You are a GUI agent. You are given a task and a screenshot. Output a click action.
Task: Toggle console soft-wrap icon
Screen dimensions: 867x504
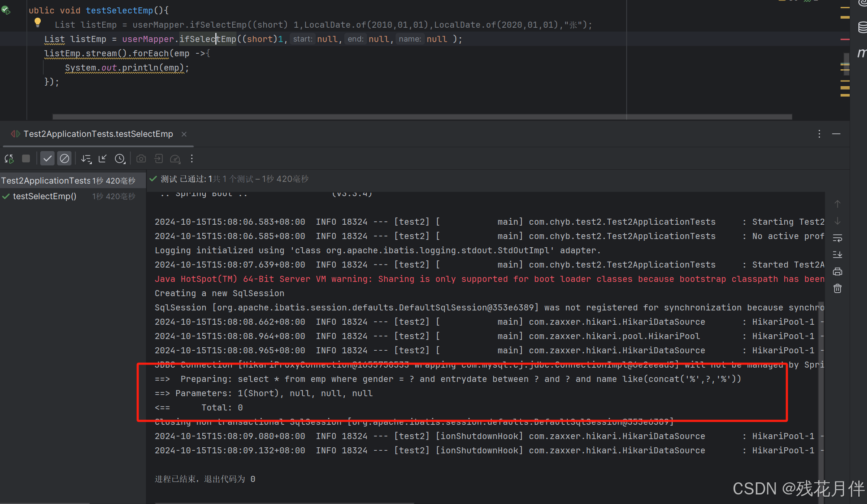coord(838,238)
